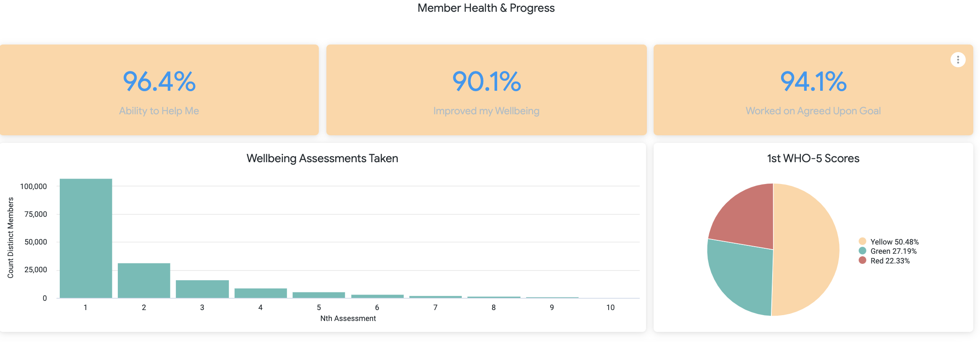Click the Count Distinct Members axis label
Viewport: 980px width, 342px height.
point(11,238)
